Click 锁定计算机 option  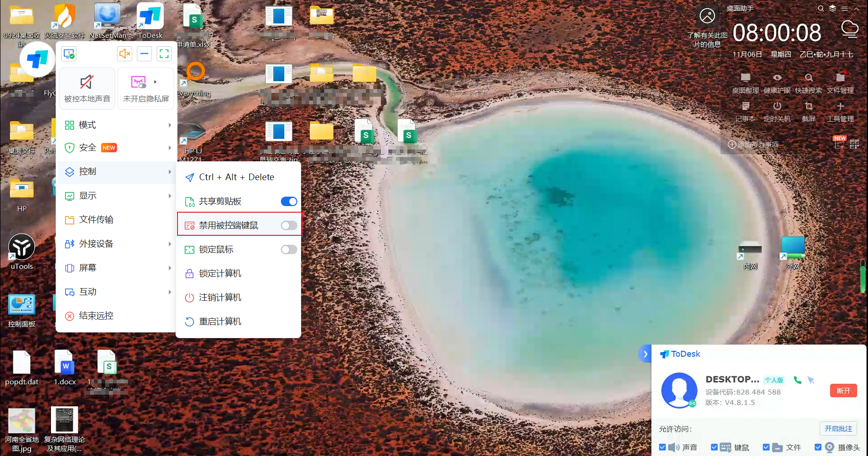coord(238,274)
